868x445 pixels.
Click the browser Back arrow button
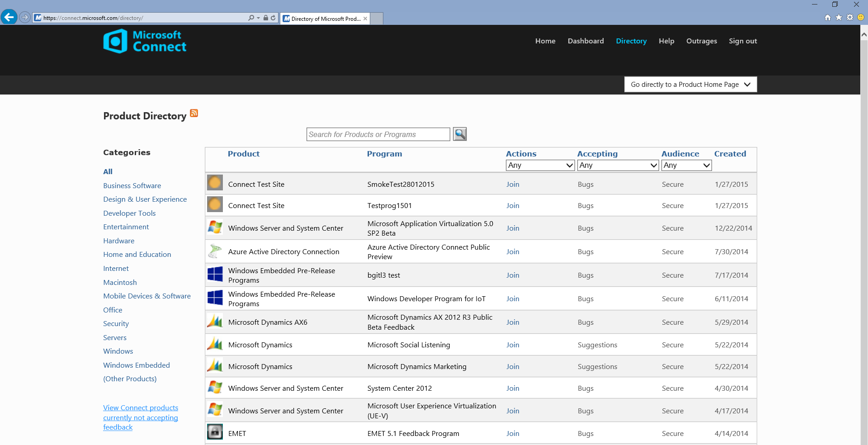pos(9,17)
